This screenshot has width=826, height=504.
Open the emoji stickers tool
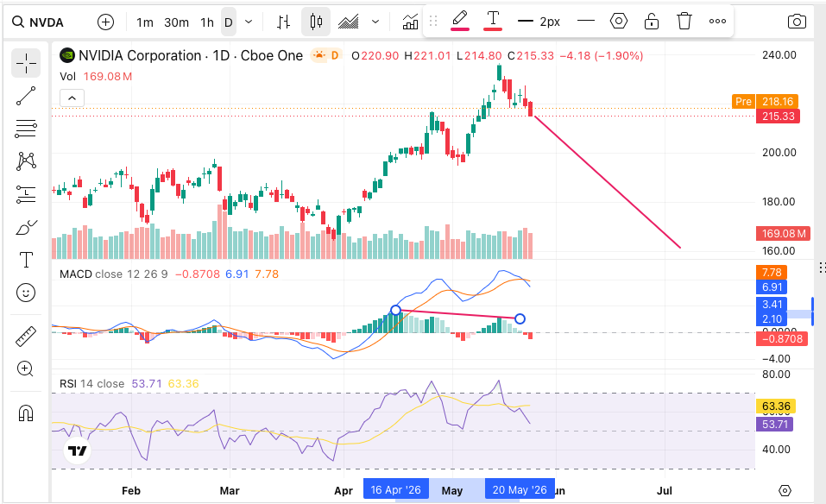coord(26,293)
